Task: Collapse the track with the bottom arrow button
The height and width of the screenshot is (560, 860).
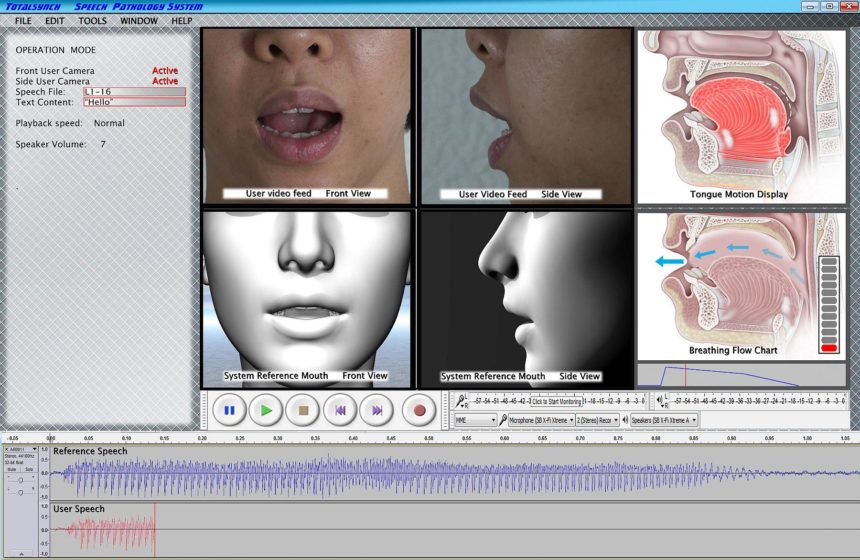Action: 21,554
